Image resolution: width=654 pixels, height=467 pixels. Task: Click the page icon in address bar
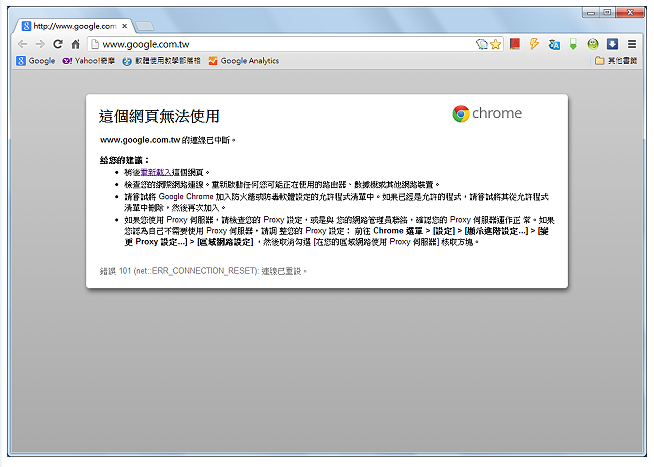tap(95, 44)
